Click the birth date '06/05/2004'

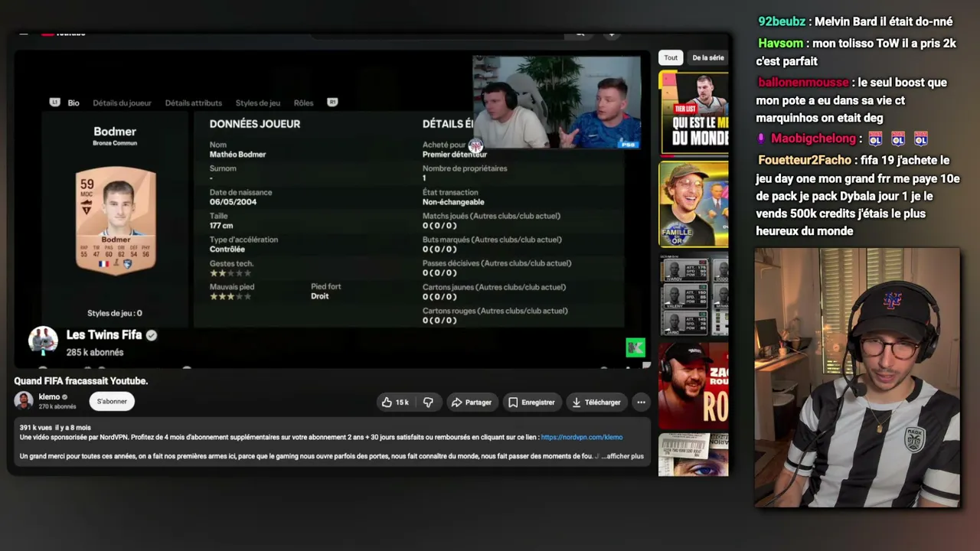tap(233, 202)
